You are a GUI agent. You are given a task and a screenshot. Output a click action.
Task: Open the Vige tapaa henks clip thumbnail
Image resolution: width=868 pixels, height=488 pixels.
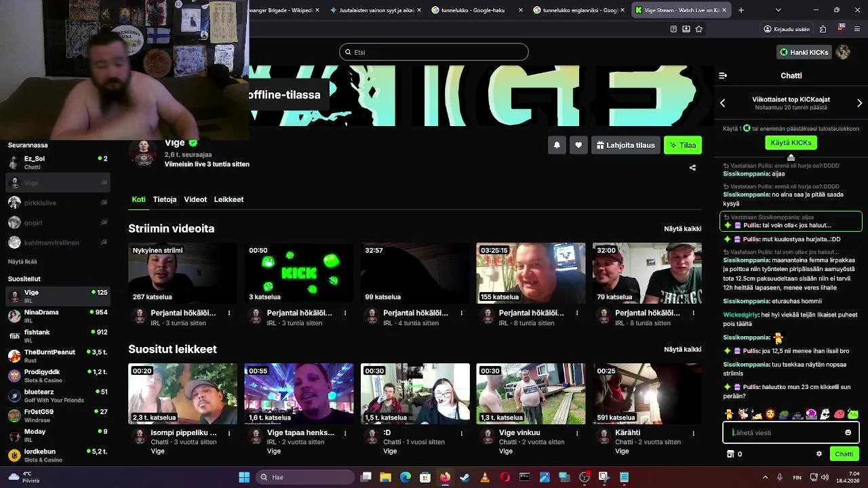pos(298,394)
